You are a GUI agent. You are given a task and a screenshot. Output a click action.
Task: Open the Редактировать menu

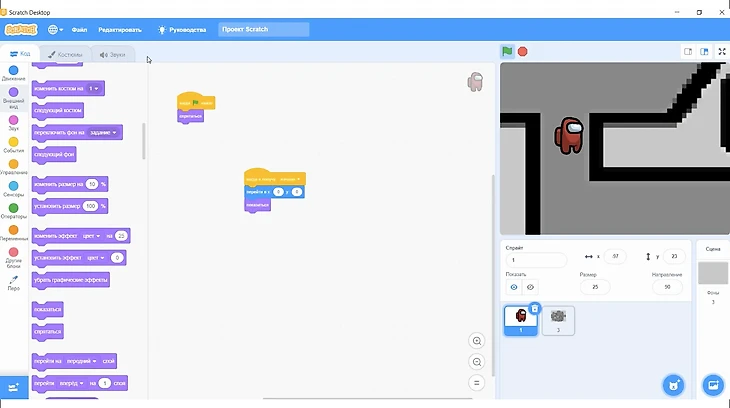(120, 29)
